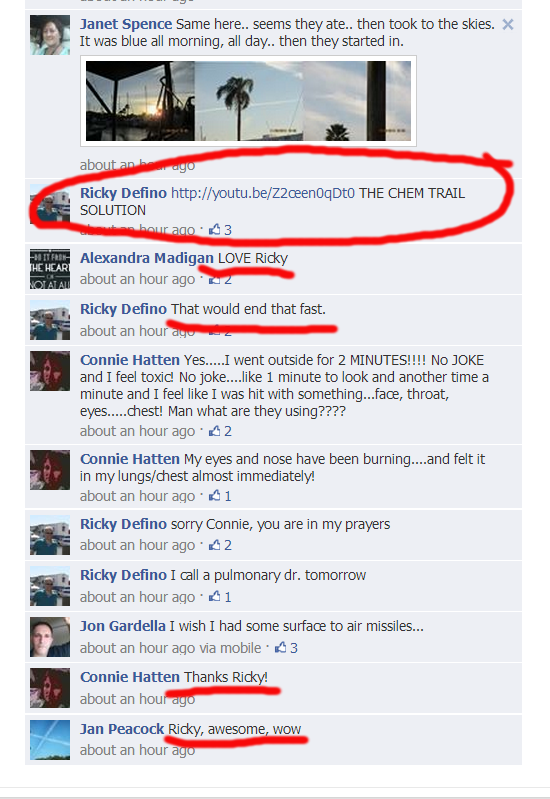
Task: Open the youtu.be link in Ricky Defino's comment
Action: click(x=263, y=193)
